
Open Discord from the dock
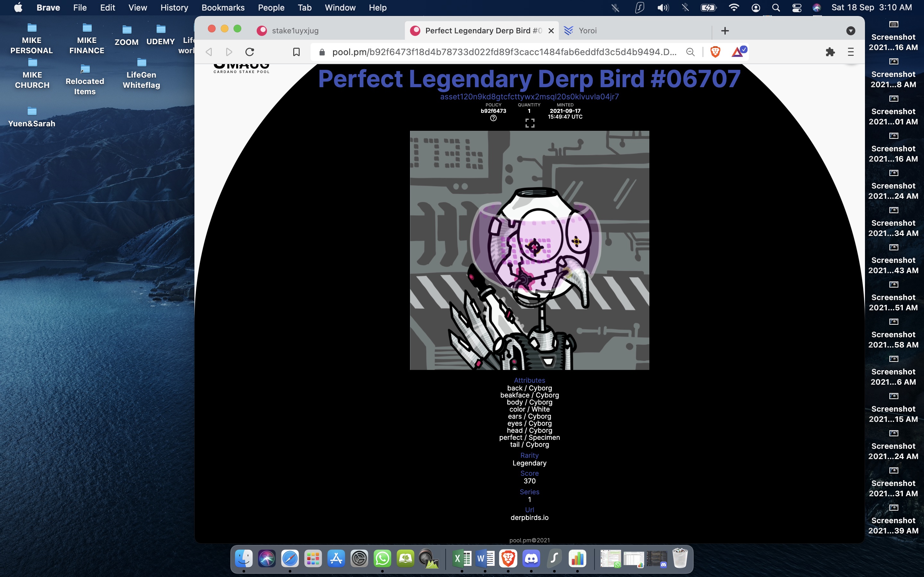pos(531,559)
